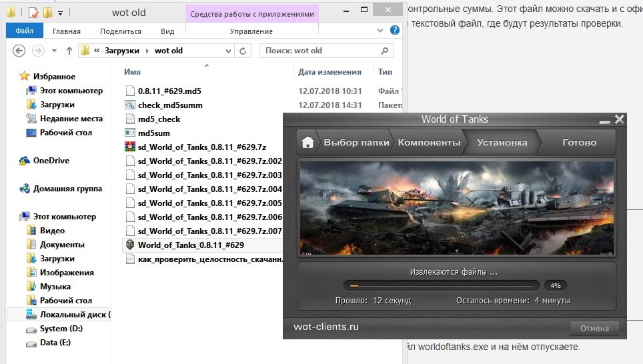Open the Документы folder in navigation pane

tap(62, 244)
